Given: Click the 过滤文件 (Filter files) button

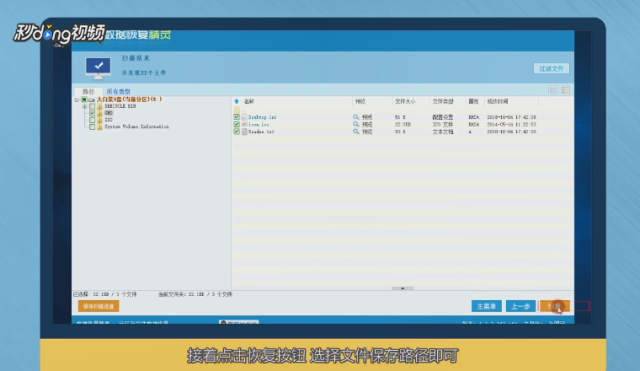Looking at the screenshot, I should (551, 69).
